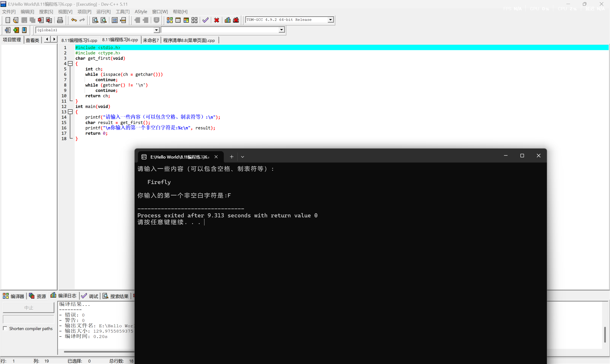Viewport: 610px width, 364px height.
Task: Click the Rebuild All grid icon
Action: point(194,20)
